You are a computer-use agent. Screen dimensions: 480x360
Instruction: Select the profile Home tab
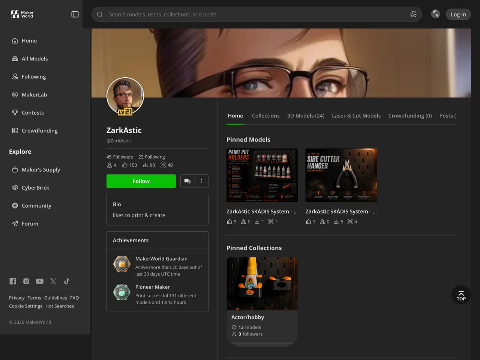[235, 116]
